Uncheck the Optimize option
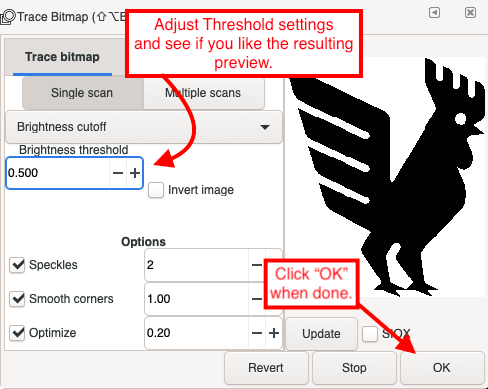Viewport: 488px width, 389px height. click(17, 333)
